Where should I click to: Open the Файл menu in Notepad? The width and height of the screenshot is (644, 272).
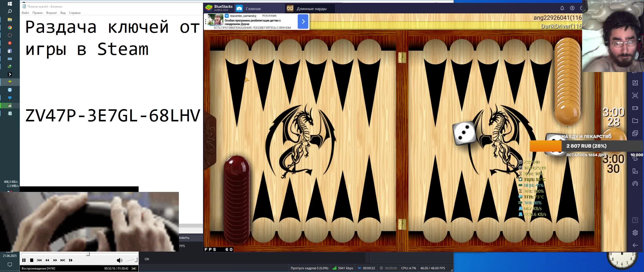click(25, 13)
